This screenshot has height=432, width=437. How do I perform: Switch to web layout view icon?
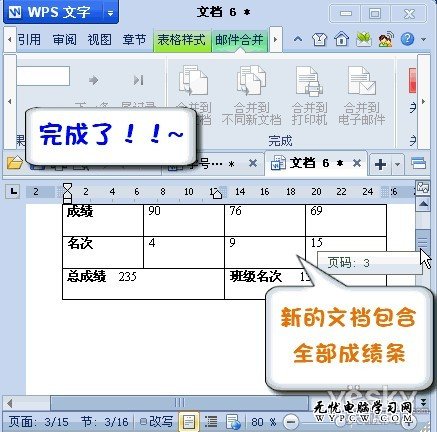pyautogui.click(x=233, y=422)
